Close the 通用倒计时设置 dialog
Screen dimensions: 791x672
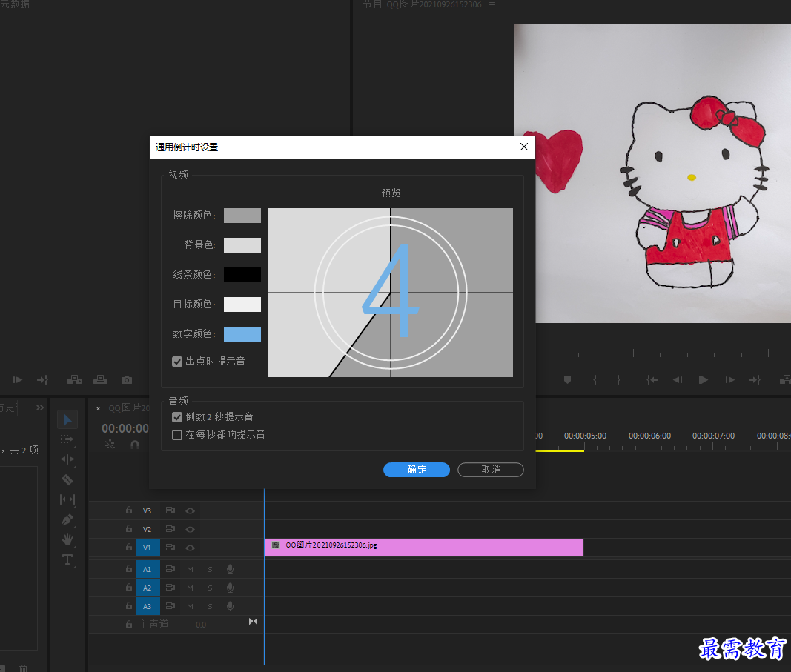coord(524,147)
